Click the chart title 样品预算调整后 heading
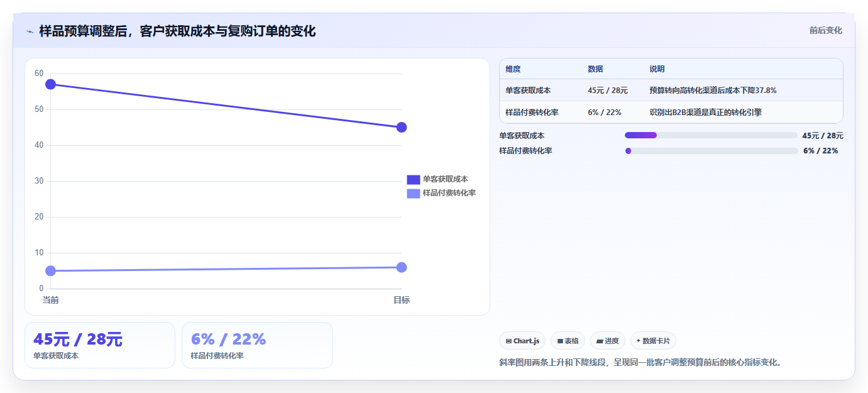 [177, 31]
